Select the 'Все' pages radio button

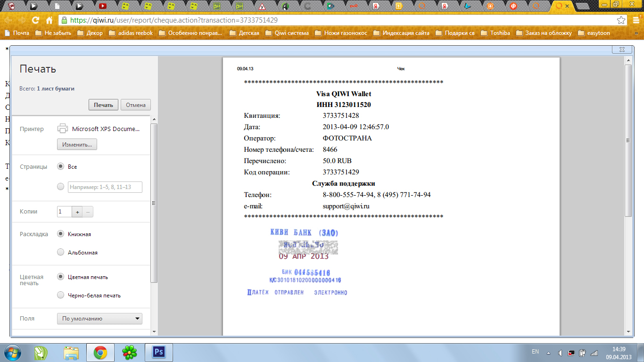[x=60, y=166]
